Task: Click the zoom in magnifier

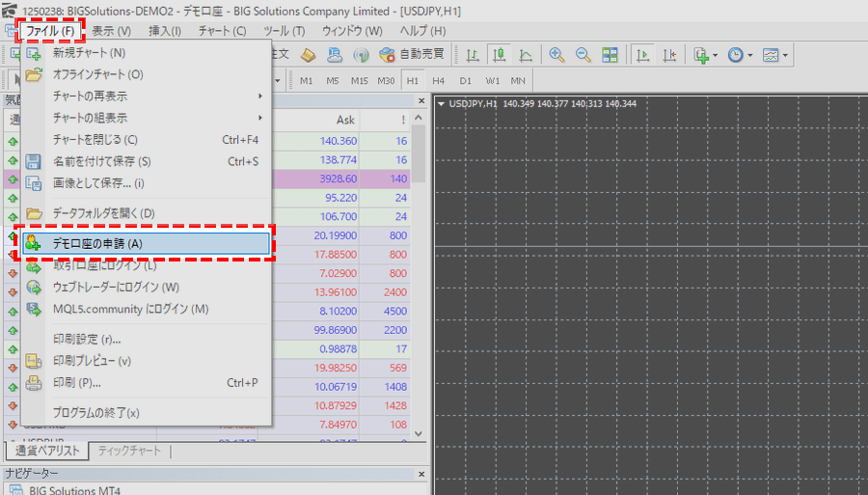Action: 556,55
